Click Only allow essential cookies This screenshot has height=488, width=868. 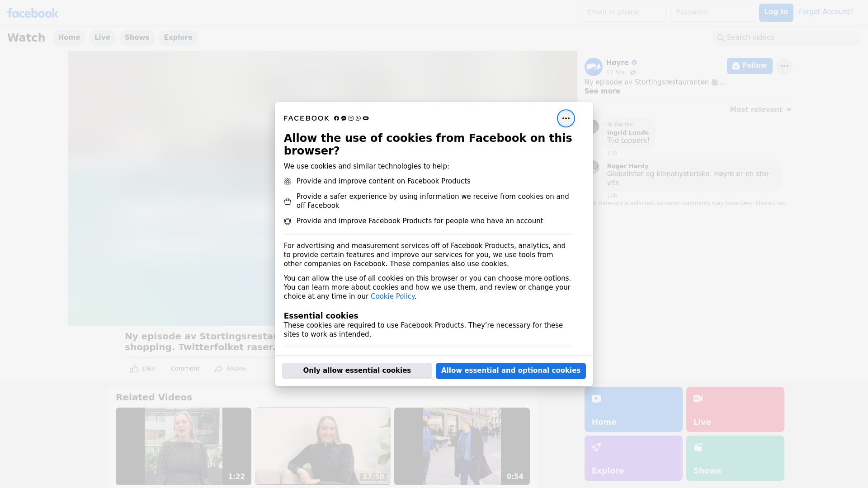point(357,371)
